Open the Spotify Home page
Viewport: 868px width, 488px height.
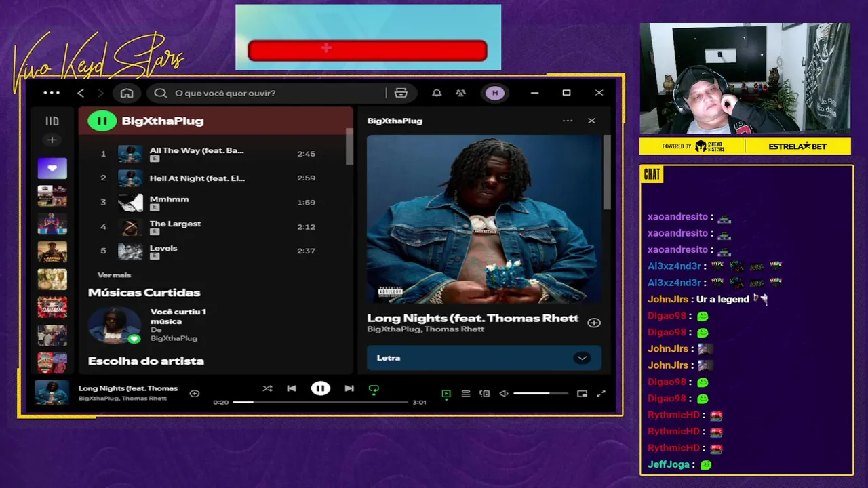pyautogui.click(x=127, y=93)
